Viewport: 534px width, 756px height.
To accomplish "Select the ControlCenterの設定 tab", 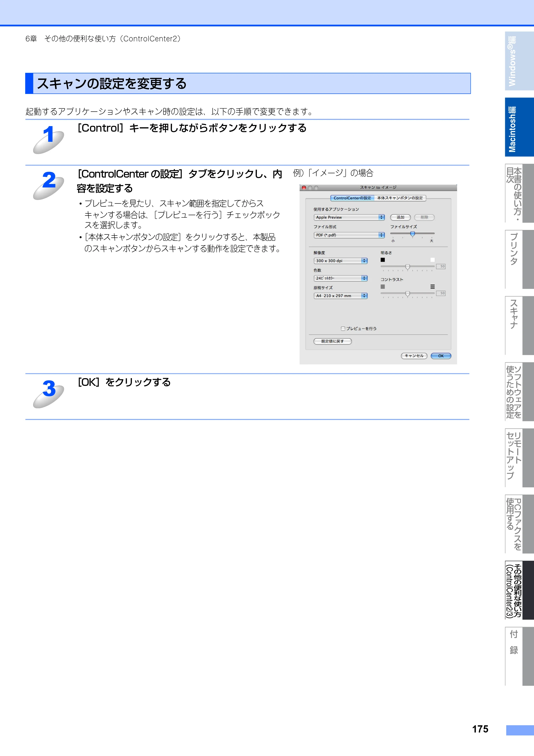I will tap(352, 198).
